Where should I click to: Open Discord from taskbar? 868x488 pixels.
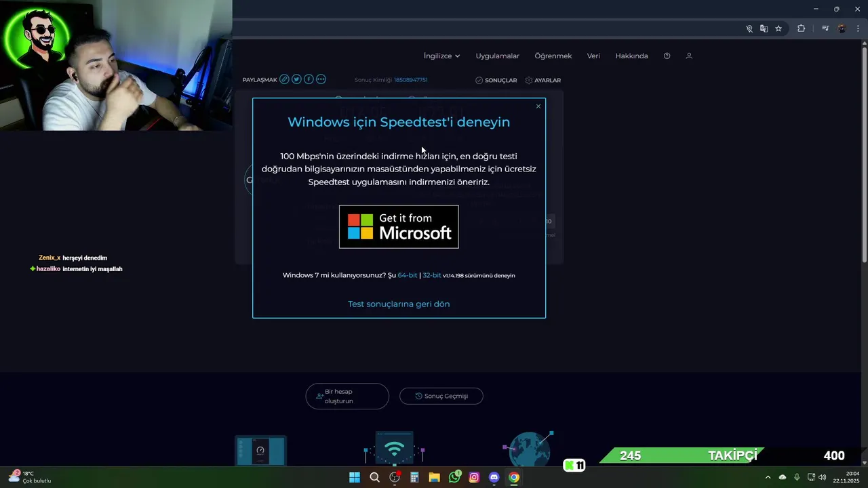point(494,477)
